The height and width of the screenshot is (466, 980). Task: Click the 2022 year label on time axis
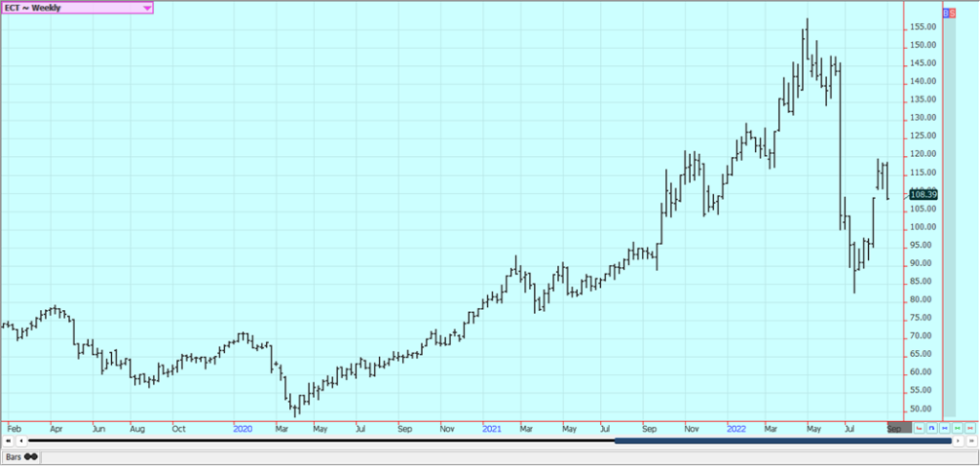click(736, 429)
